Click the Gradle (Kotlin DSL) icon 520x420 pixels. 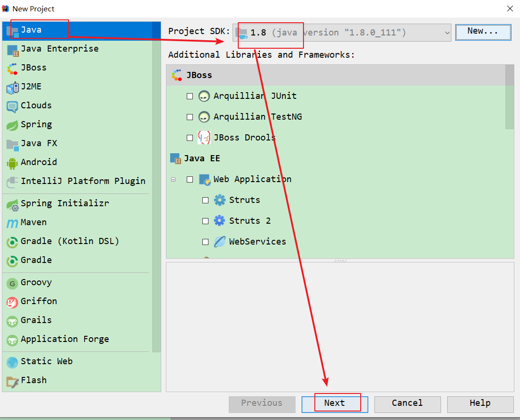tap(12, 242)
